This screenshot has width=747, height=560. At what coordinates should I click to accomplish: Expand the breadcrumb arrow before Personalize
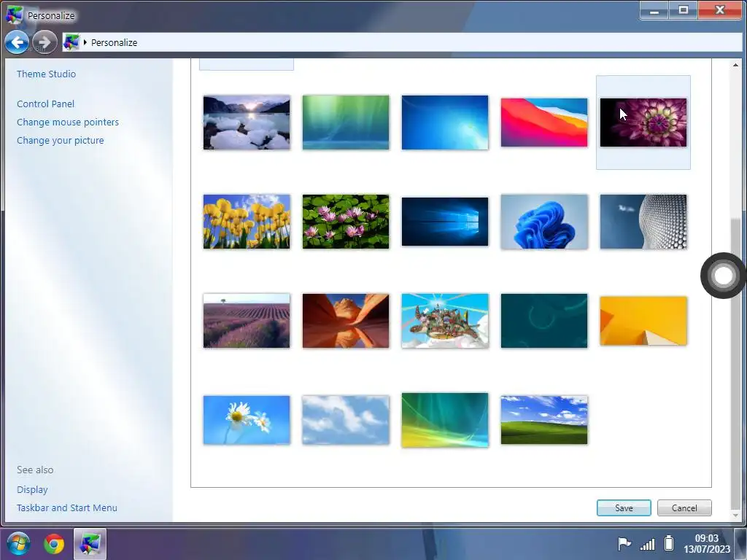pyautogui.click(x=85, y=42)
